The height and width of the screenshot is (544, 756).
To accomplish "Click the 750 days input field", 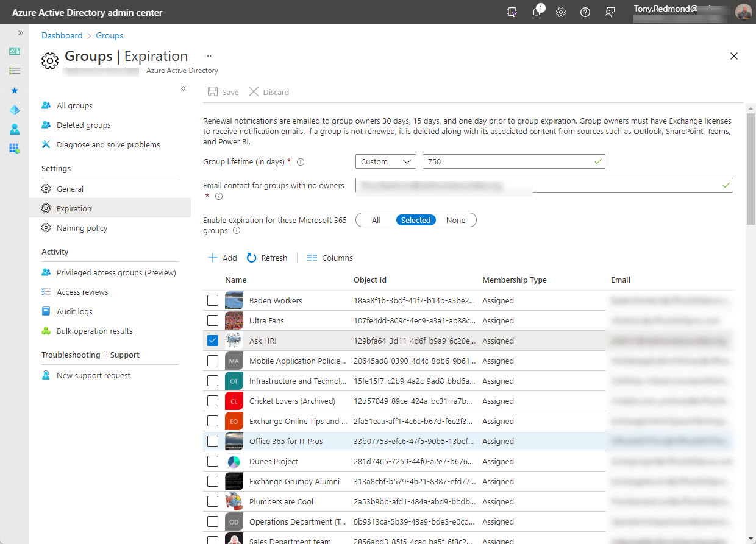I will [x=513, y=161].
